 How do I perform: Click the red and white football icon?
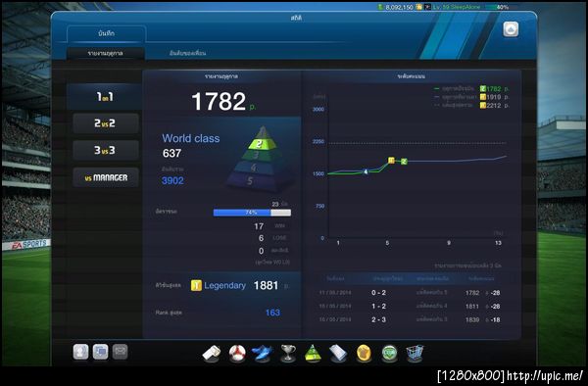(x=237, y=354)
